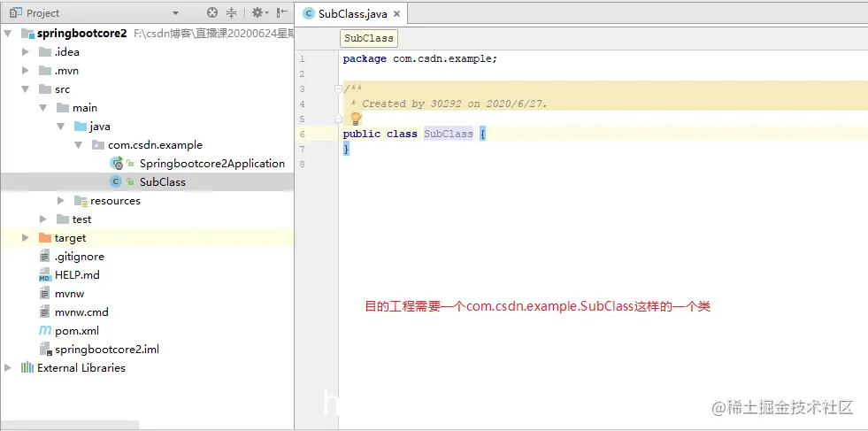Select SubClass in project tree

162,181
